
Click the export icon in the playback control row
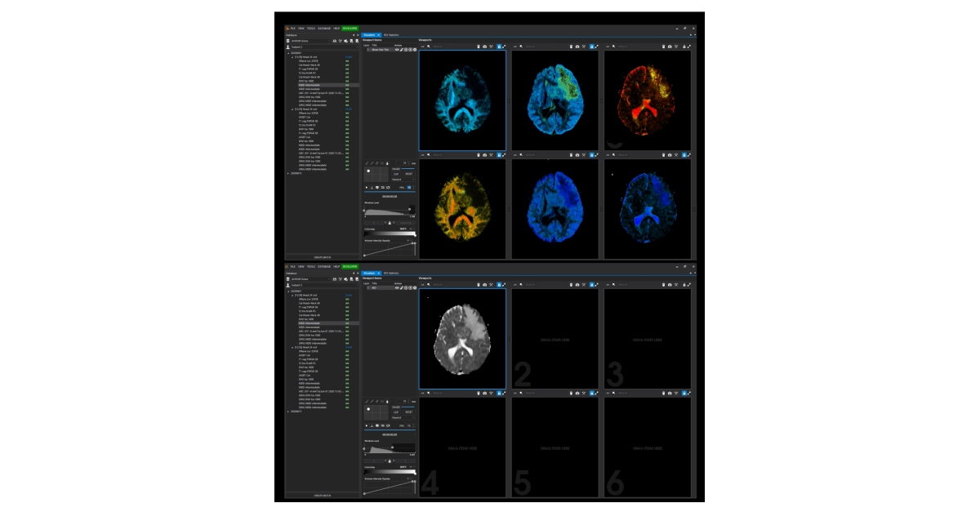tap(372, 187)
